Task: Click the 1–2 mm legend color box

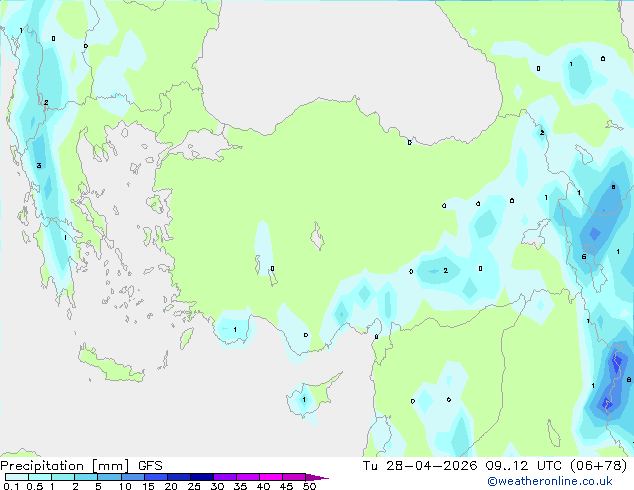Action: [x=63, y=477]
